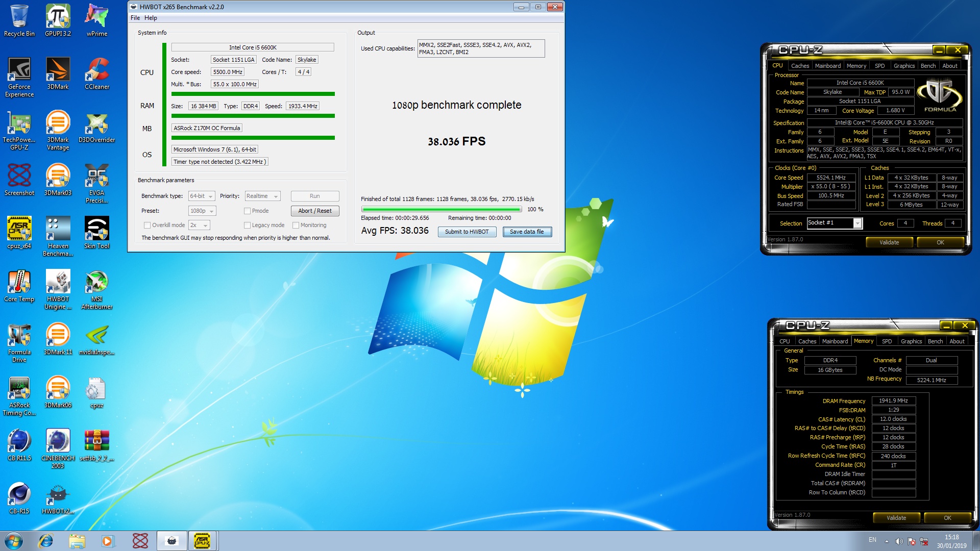
Task: Click Validate in upper CPU-Z window
Action: (x=889, y=242)
